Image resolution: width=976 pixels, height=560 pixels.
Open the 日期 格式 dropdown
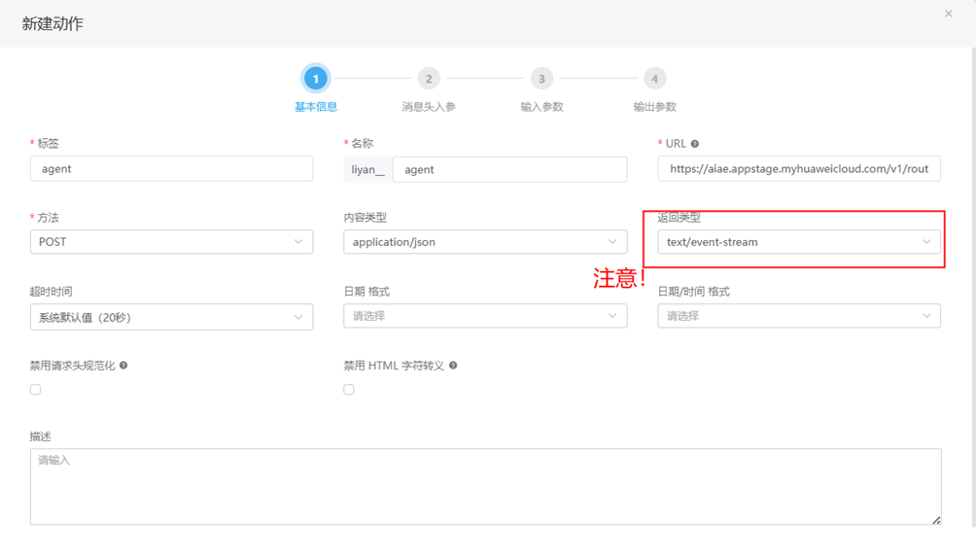[484, 316]
